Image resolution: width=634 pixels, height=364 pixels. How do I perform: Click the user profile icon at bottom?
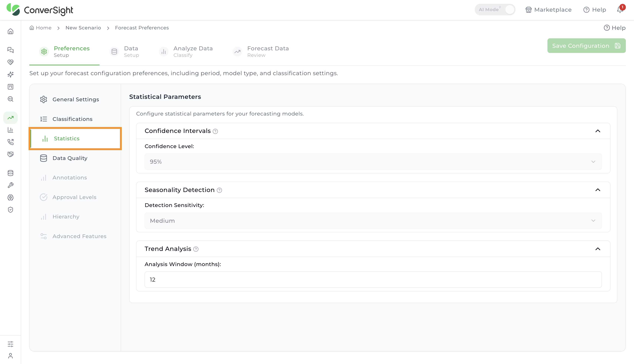click(x=11, y=356)
